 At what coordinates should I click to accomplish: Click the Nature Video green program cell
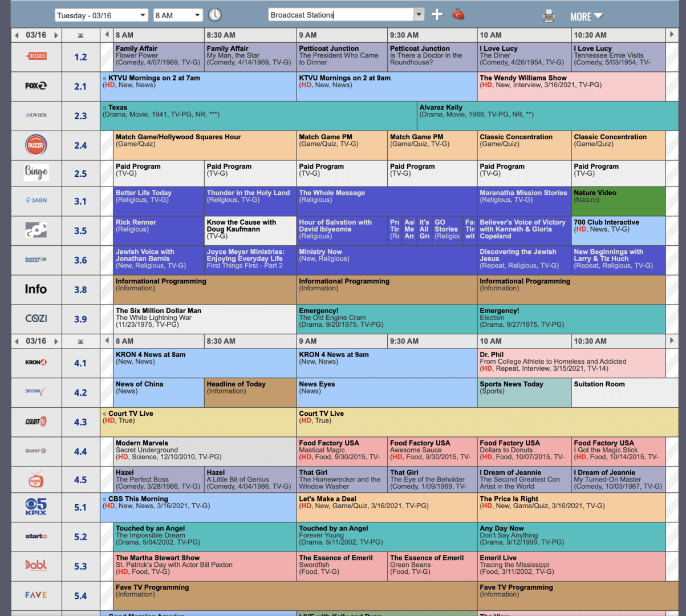(x=618, y=201)
